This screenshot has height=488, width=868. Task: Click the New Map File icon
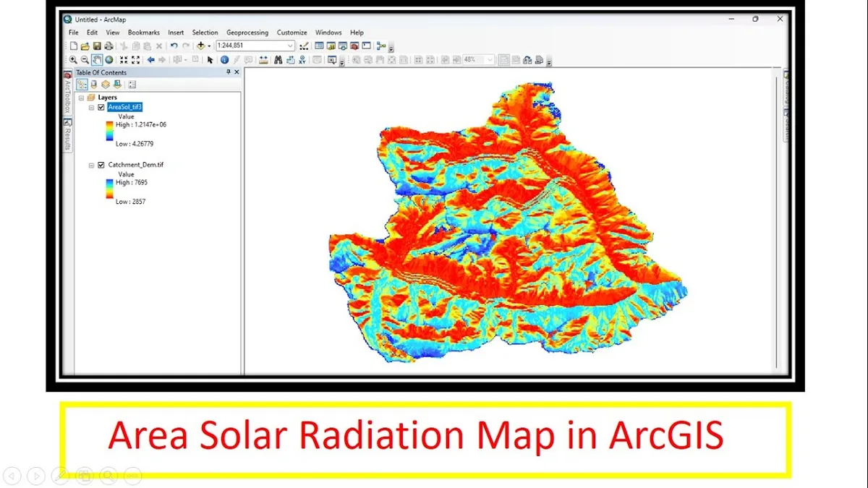(x=74, y=46)
